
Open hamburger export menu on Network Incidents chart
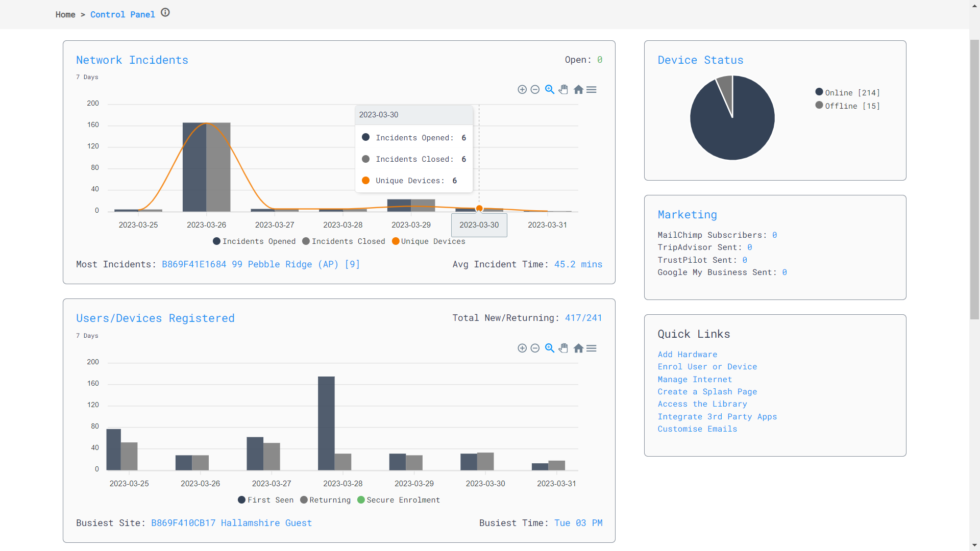[592, 90]
